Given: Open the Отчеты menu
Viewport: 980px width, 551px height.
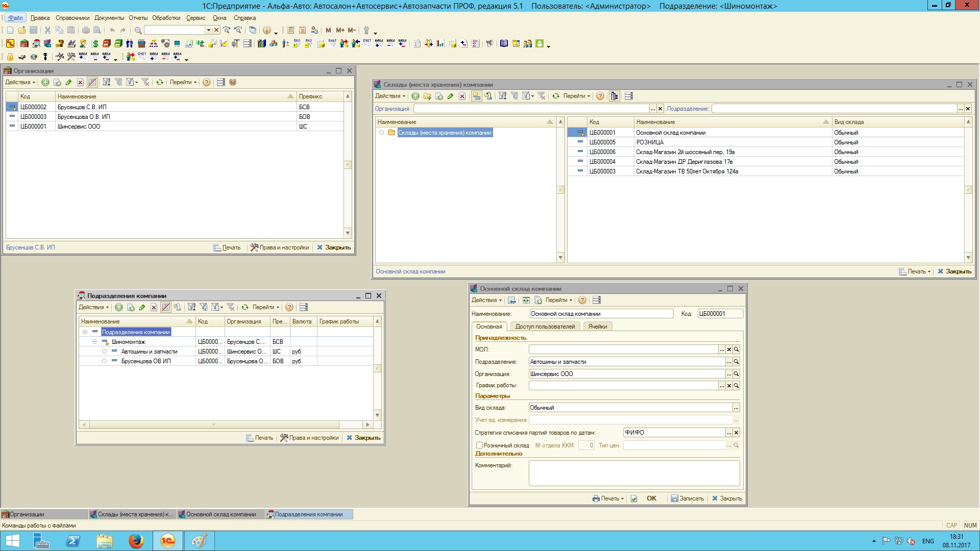Looking at the screenshot, I should click(x=138, y=18).
